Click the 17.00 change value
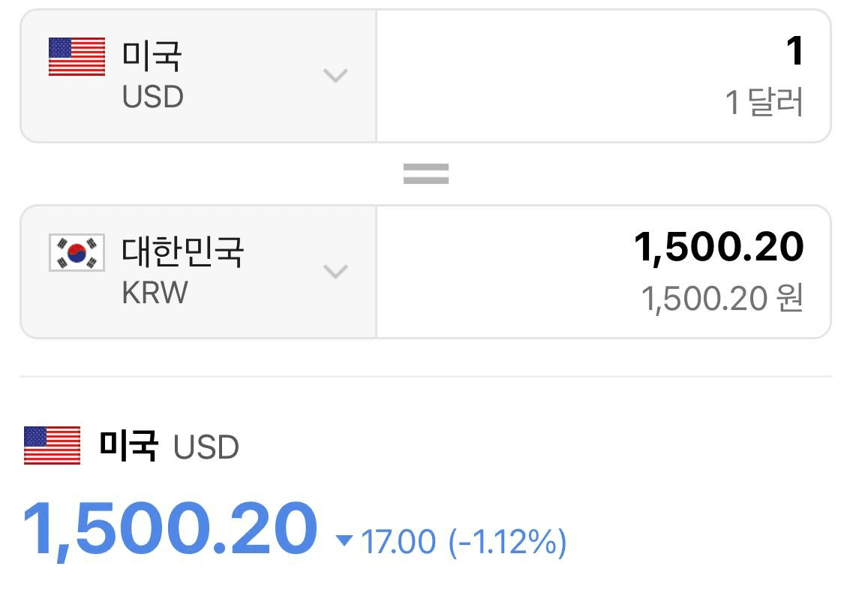The height and width of the screenshot is (590, 868). 398,542
